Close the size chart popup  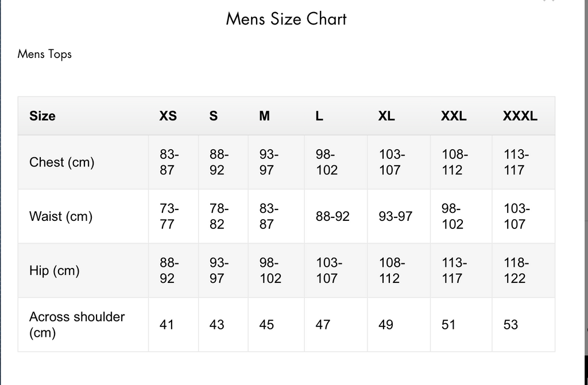tap(548, 1)
